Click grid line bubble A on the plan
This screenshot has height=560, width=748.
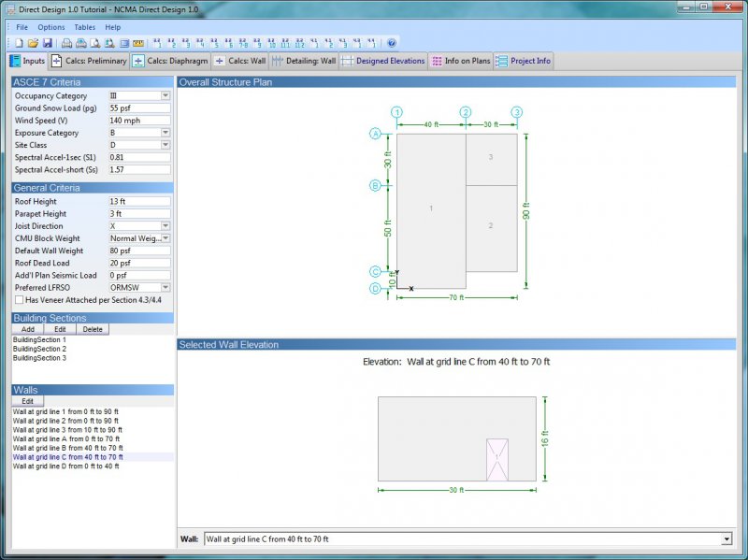tap(376, 134)
